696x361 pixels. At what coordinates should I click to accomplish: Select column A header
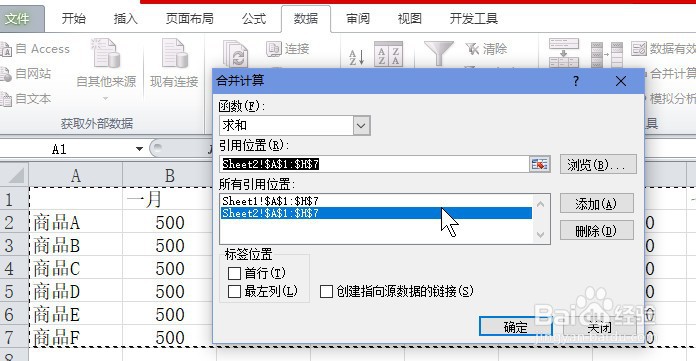[x=76, y=176]
